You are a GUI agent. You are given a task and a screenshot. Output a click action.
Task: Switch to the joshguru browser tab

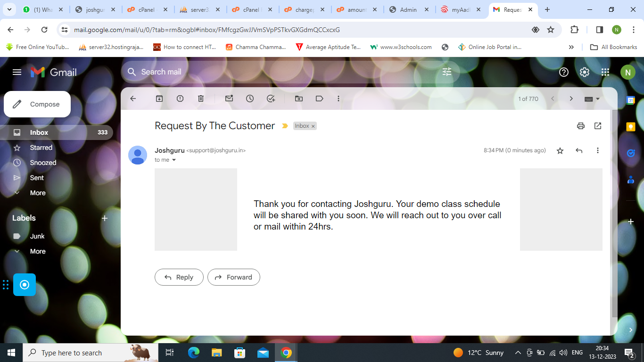click(95, 9)
